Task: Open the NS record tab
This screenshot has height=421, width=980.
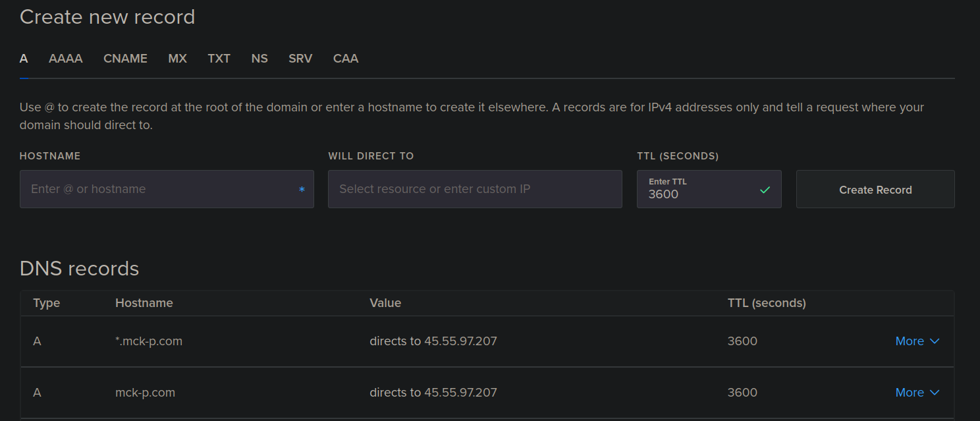Action: point(259,59)
